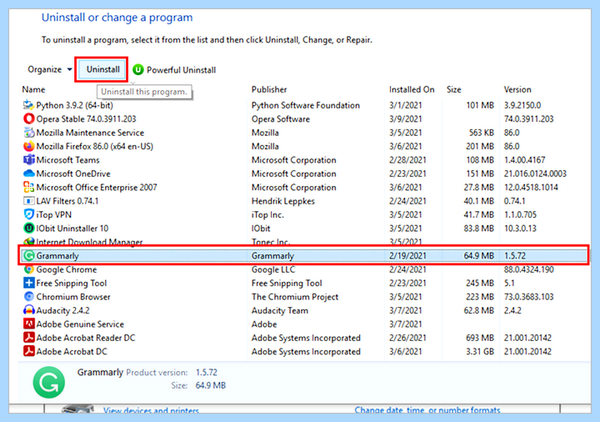Click the Python 3.9.2 program icon

(29, 105)
